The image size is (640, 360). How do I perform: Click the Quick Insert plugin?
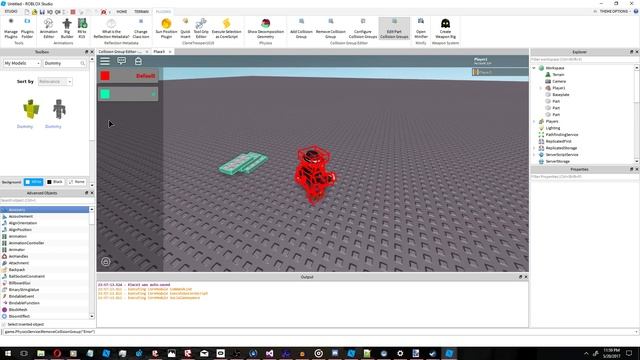click(185, 28)
